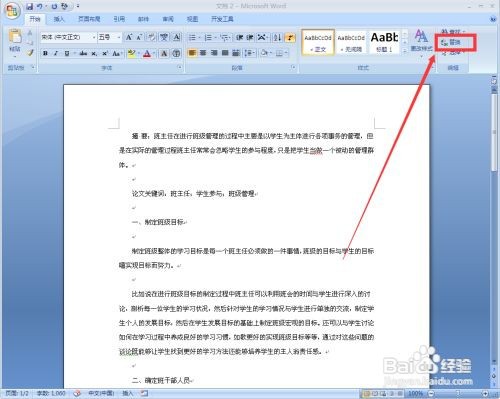The image size is (500, 399).
Task: Toggle left text alignment
Action: pyautogui.click(x=192, y=53)
